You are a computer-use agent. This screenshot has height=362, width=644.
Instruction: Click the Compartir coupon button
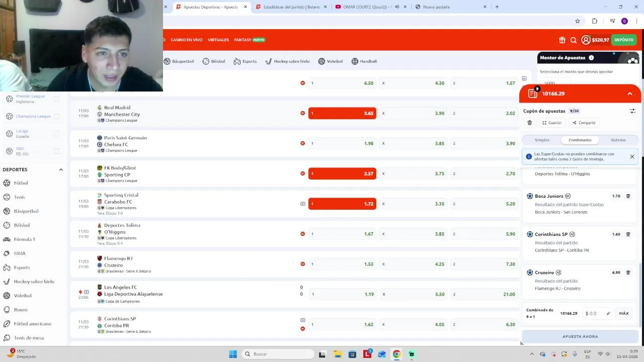click(584, 123)
